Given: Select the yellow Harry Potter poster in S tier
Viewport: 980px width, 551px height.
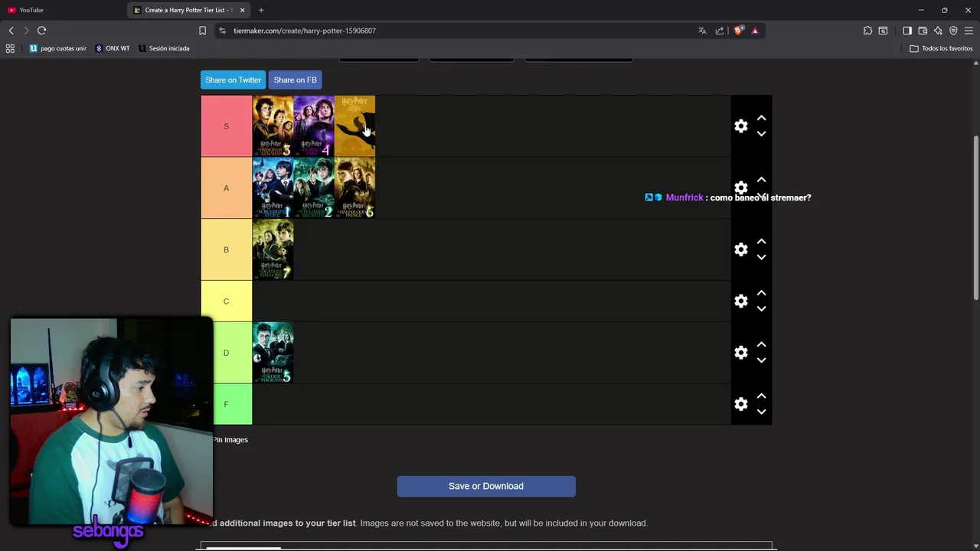Looking at the screenshot, I should click(354, 126).
